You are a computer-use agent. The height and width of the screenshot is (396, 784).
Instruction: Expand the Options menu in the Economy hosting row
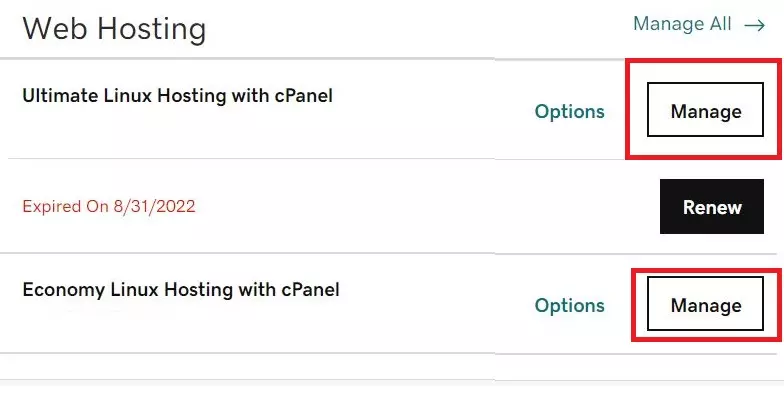570,305
